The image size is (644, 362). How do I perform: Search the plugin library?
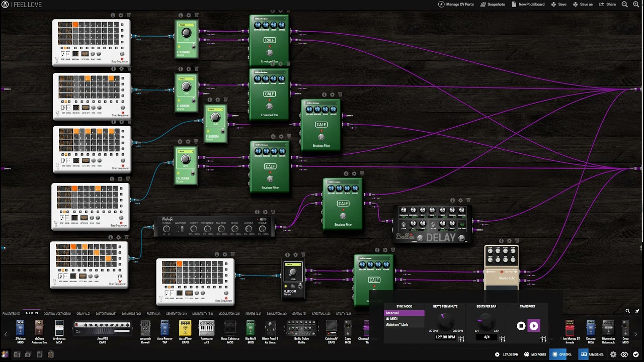click(x=627, y=311)
